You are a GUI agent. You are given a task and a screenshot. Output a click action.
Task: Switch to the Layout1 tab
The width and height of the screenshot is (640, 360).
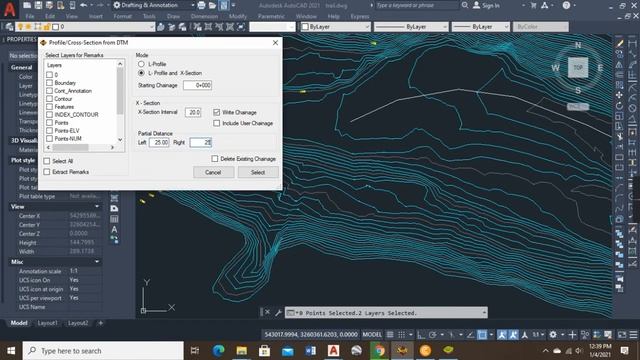(x=47, y=323)
